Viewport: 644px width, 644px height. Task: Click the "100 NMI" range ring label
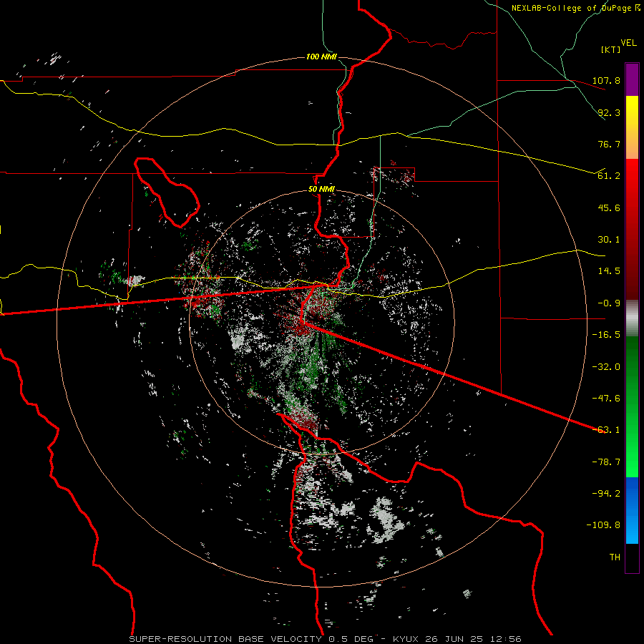point(321,57)
